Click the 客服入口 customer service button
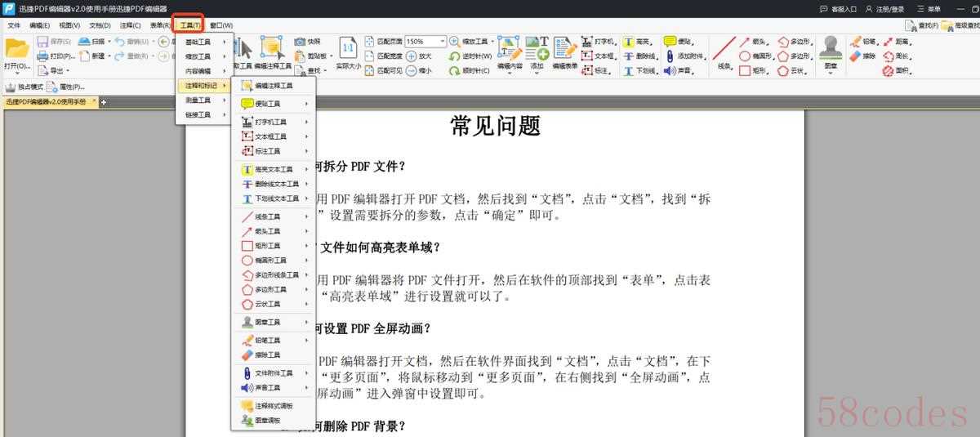Image resolution: width=980 pixels, height=437 pixels. click(839, 9)
